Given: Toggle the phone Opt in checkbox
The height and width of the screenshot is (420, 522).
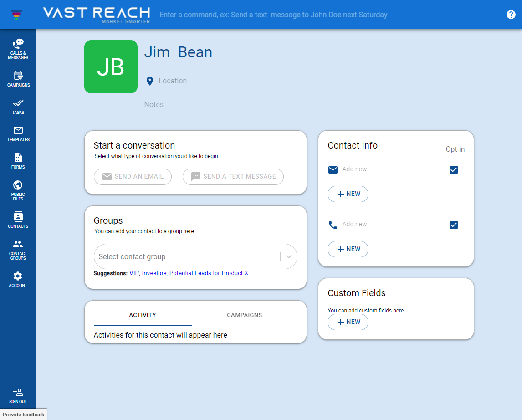Looking at the screenshot, I should pos(453,225).
